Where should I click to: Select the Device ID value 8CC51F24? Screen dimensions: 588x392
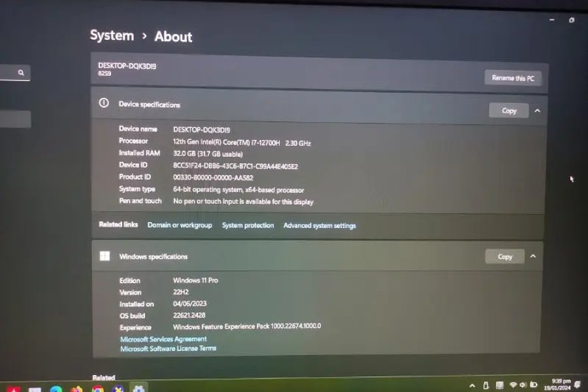[235, 166]
